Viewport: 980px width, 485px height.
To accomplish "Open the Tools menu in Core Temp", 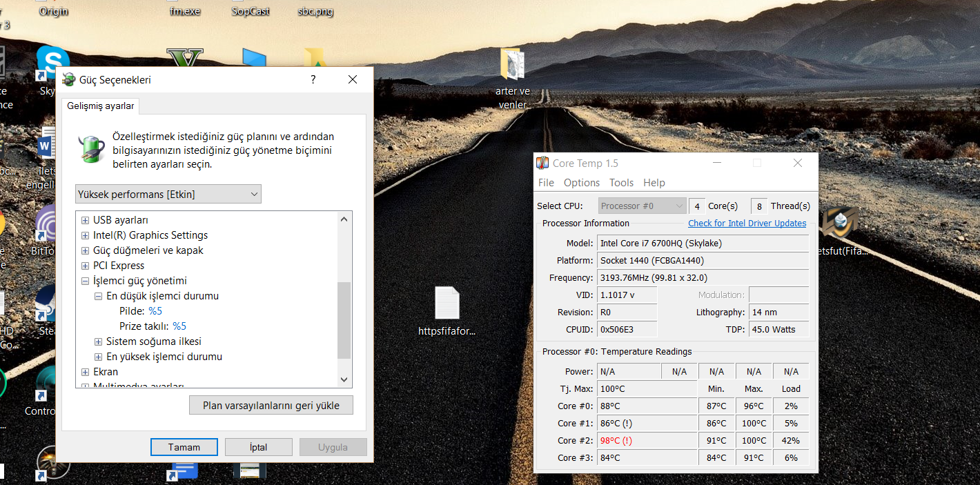I will (621, 183).
